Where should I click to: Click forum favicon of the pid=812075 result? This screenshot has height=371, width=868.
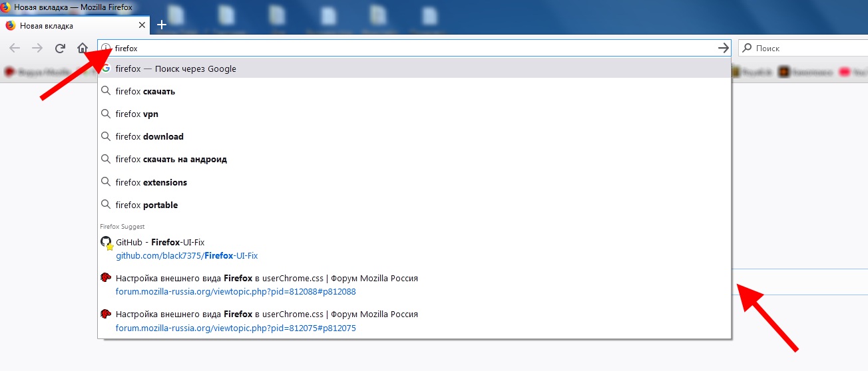(x=105, y=314)
